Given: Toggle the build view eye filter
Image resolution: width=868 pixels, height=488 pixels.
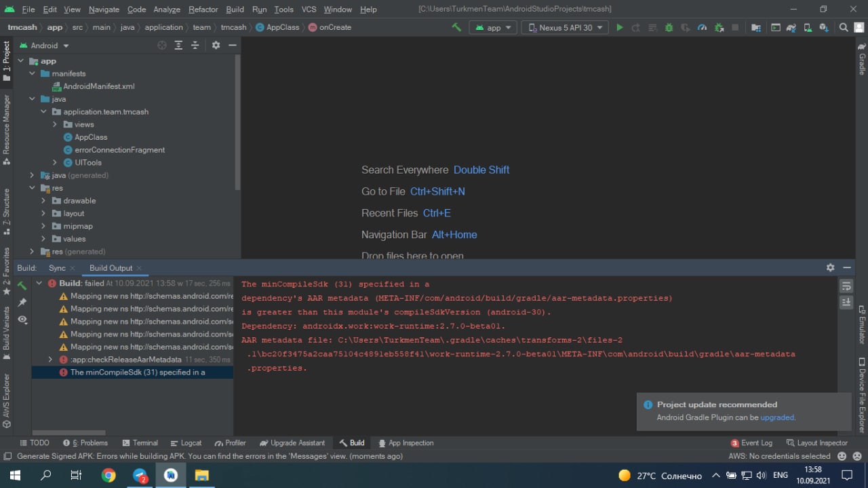Looking at the screenshot, I should tap(22, 319).
